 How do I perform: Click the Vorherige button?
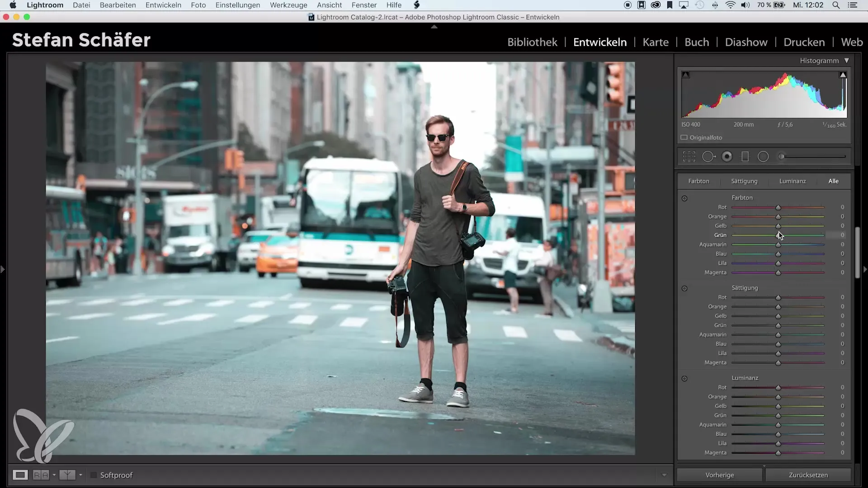click(719, 475)
